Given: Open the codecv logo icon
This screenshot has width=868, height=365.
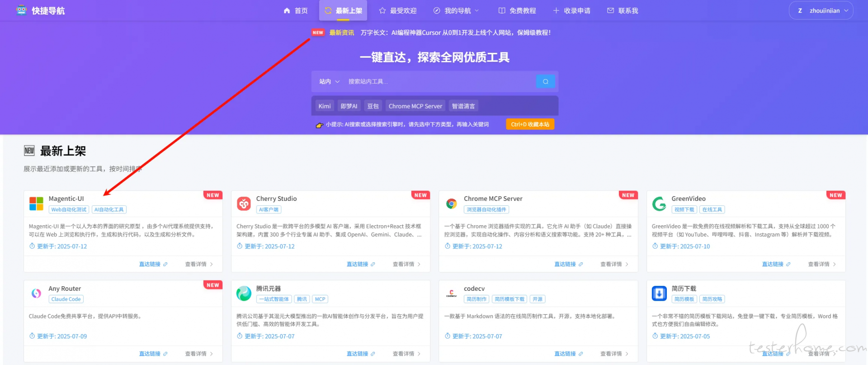Looking at the screenshot, I should click(451, 294).
